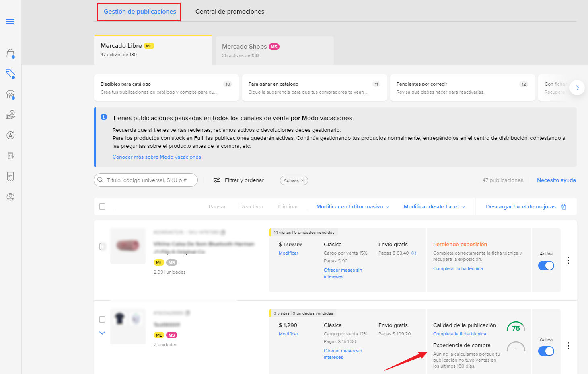Click Modificar under $ 599.99 price

coord(288,253)
